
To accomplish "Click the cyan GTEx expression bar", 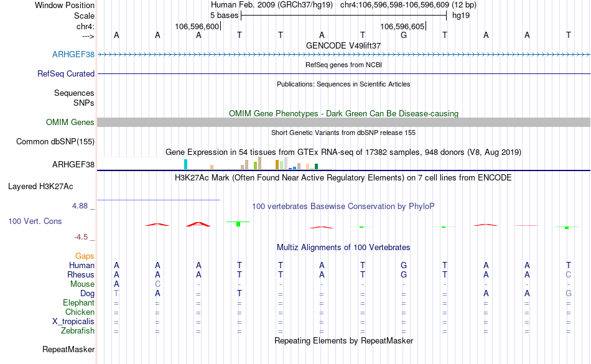I will tap(185, 164).
